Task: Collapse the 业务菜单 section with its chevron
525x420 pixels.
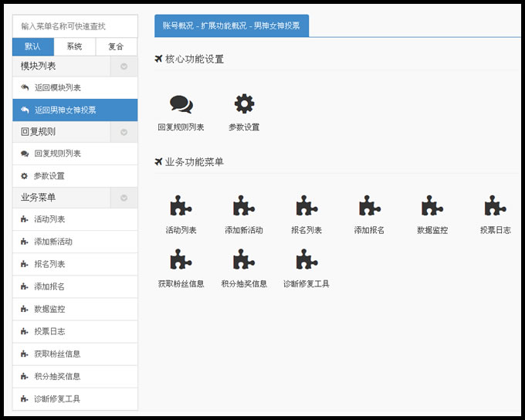Action: coord(124,198)
